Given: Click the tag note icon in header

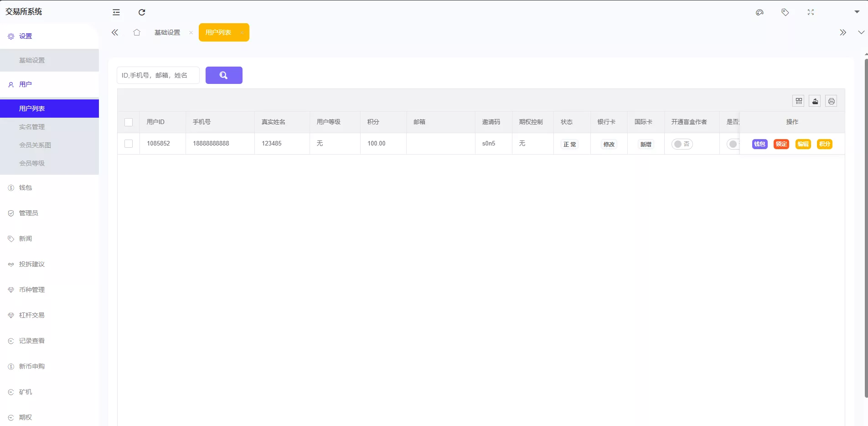Looking at the screenshot, I should [x=785, y=12].
